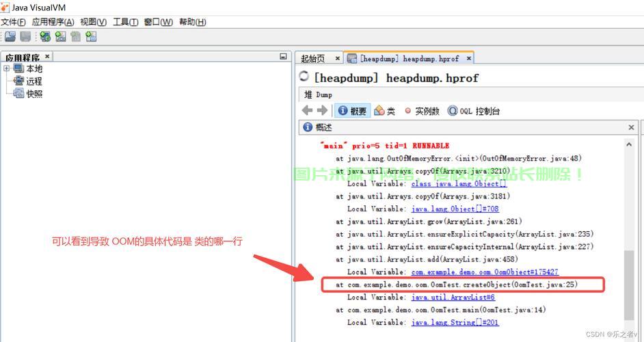
Task: Expand the 本地 tree node
Action: click(x=7, y=68)
